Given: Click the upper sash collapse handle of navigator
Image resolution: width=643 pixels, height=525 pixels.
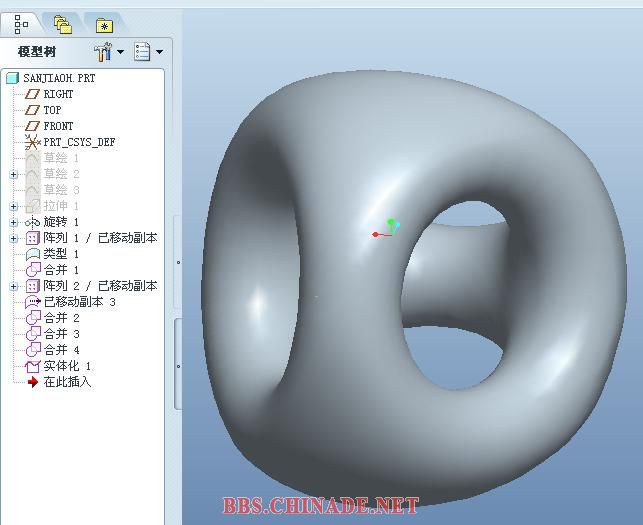Looking at the screenshot, I should pos(178,262).
